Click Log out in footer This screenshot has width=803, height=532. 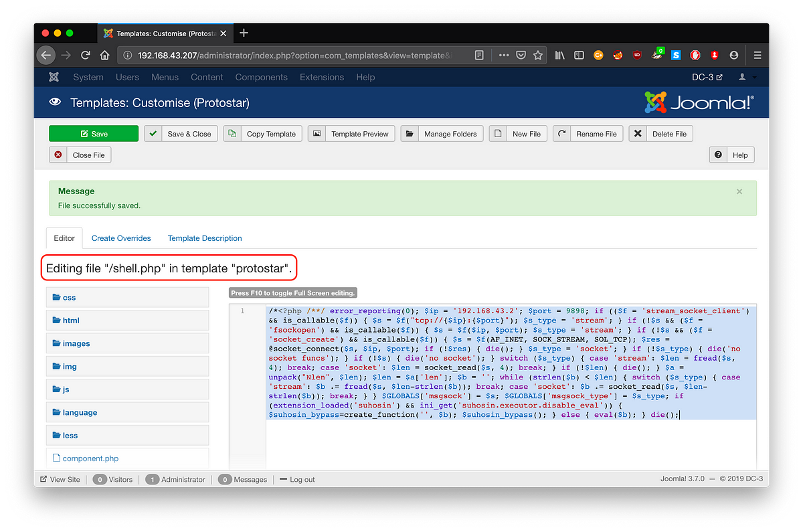[297, 479]
